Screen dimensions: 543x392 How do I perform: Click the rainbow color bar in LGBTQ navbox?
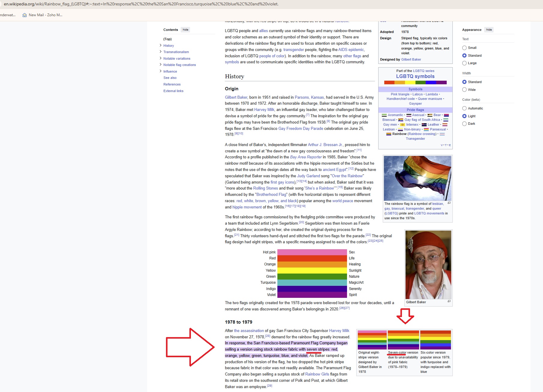click(415, 82)
